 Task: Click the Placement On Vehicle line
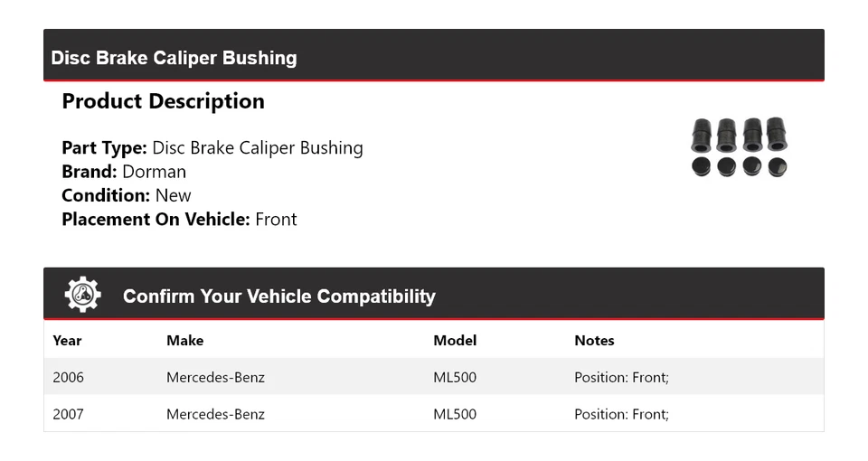pos(179,219)
